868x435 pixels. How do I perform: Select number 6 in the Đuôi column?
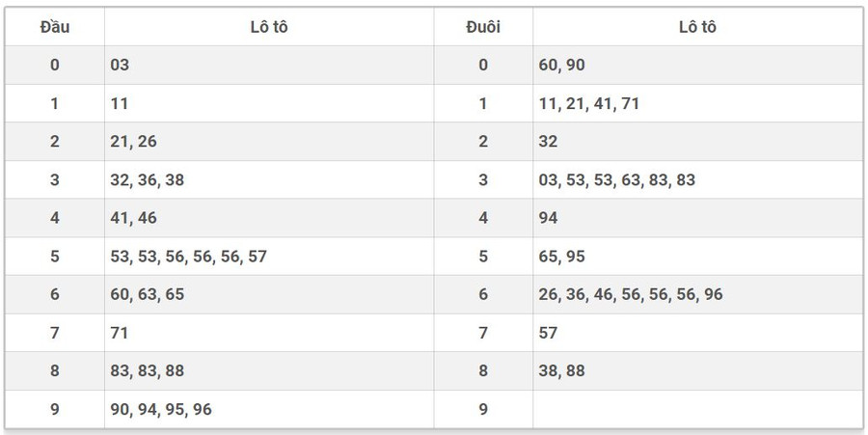click(x=482, y=294)
